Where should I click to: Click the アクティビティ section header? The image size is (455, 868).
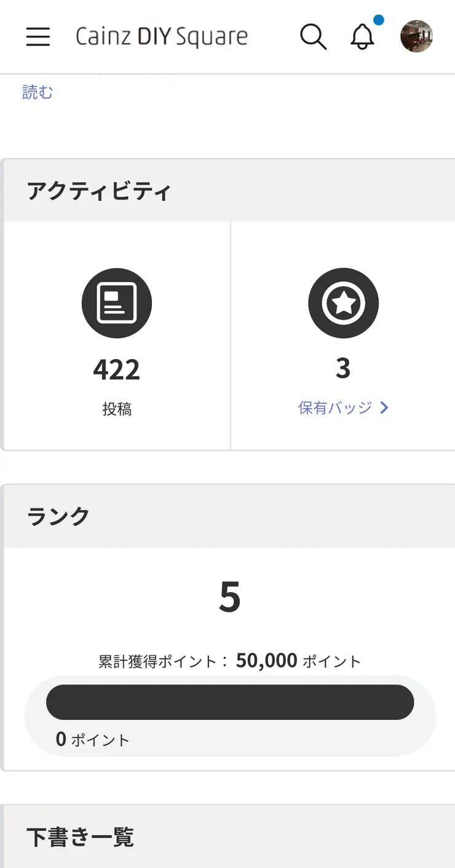98,192
